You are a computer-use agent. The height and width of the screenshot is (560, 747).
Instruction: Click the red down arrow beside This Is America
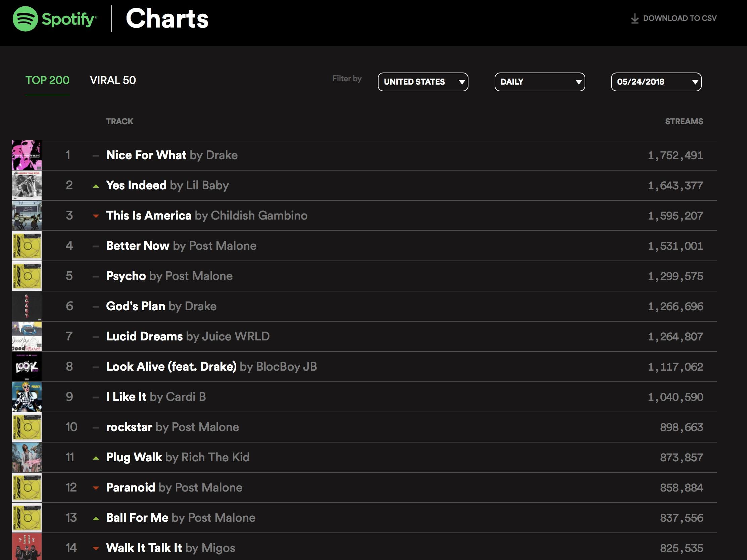pos(96,216)
